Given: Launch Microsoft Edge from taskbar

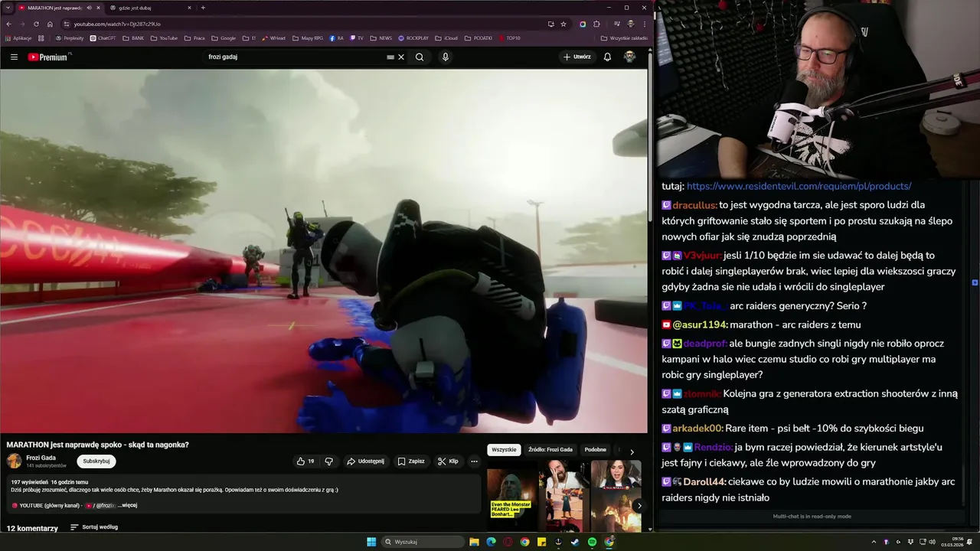Looking at the screenshot, I should coord(491,542).
